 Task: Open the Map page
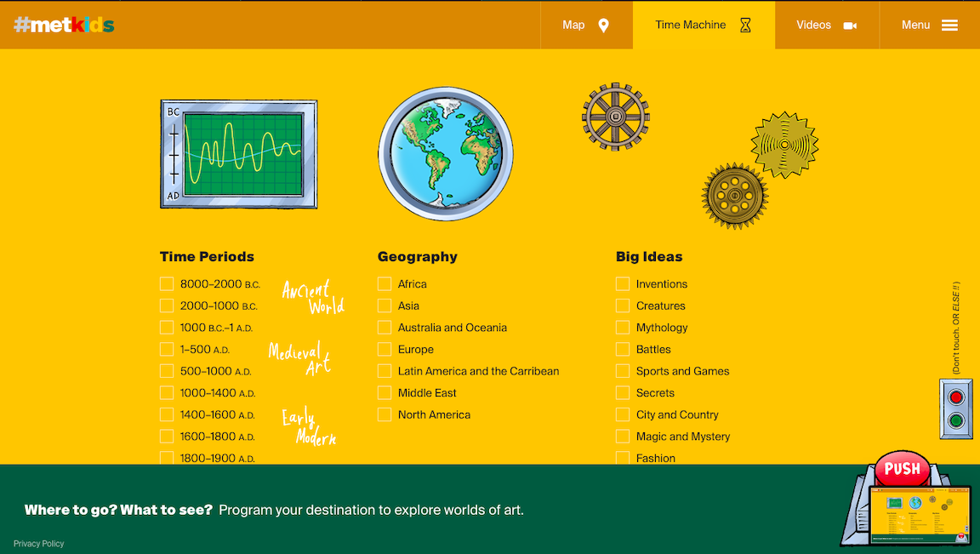[586, 25]
